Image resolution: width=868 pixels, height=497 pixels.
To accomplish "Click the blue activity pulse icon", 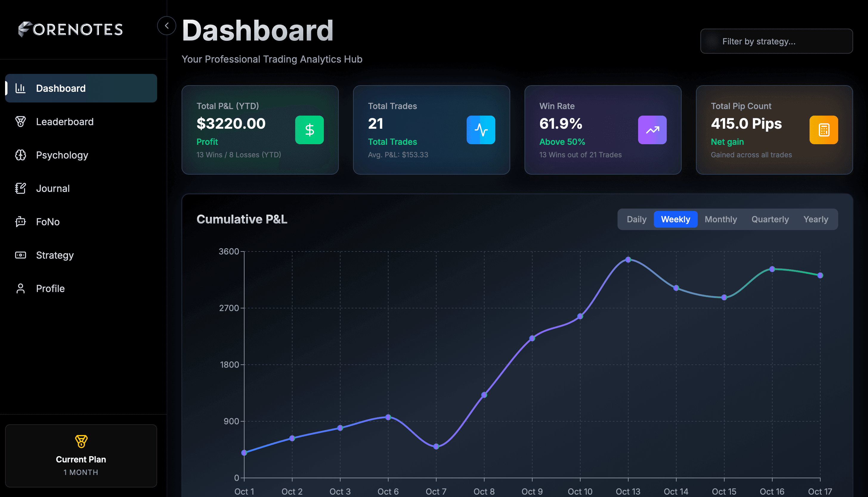I will (481, 130).
